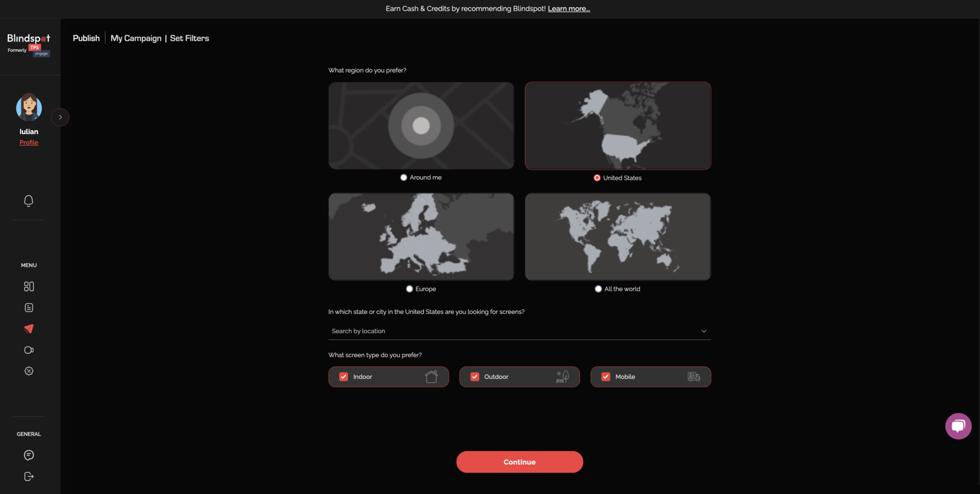The image size is (980, 494).
Task: Open the list document icon in menu
Action: coord(29,308)
